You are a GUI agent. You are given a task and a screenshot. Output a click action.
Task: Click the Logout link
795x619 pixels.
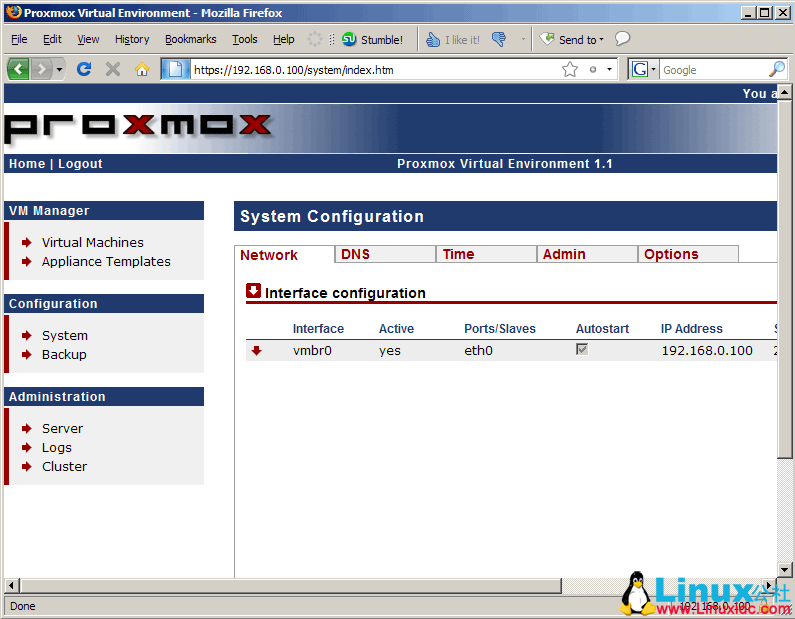pyautogui.click(x=80, y=164)
